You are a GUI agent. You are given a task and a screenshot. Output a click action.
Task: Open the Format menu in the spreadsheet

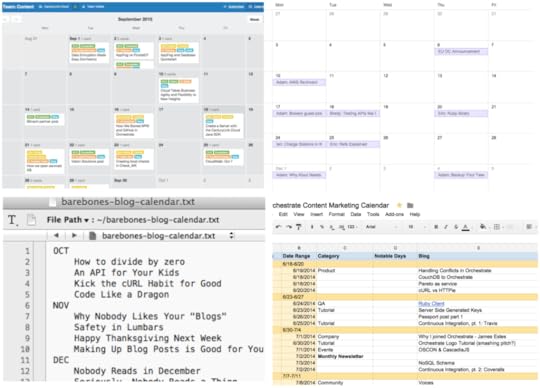pos(336,214)
